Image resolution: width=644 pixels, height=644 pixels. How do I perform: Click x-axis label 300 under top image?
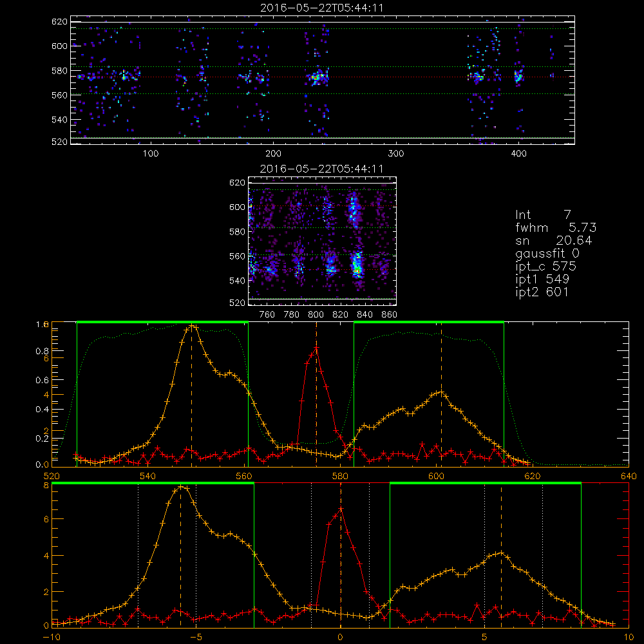pyautogui.click(x=396, y=154)
